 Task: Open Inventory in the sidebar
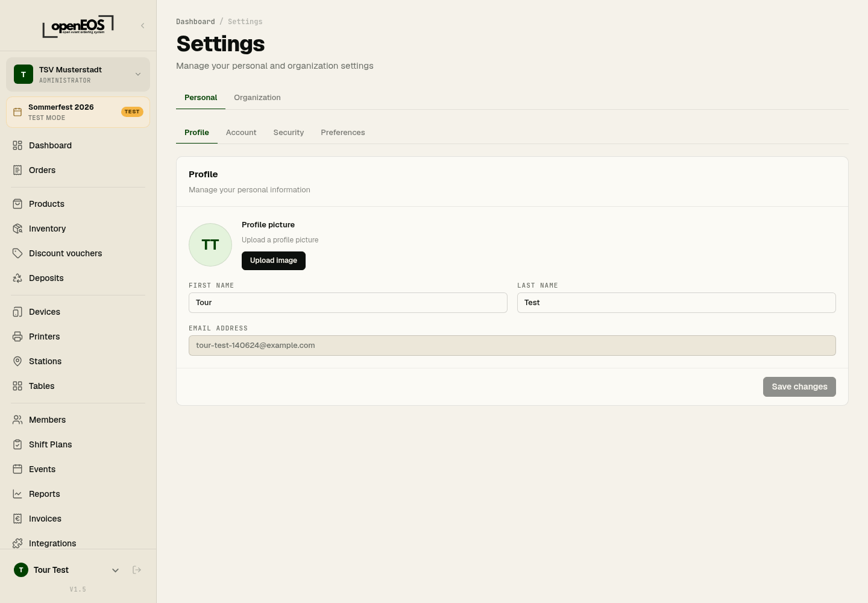click(47, 229)
